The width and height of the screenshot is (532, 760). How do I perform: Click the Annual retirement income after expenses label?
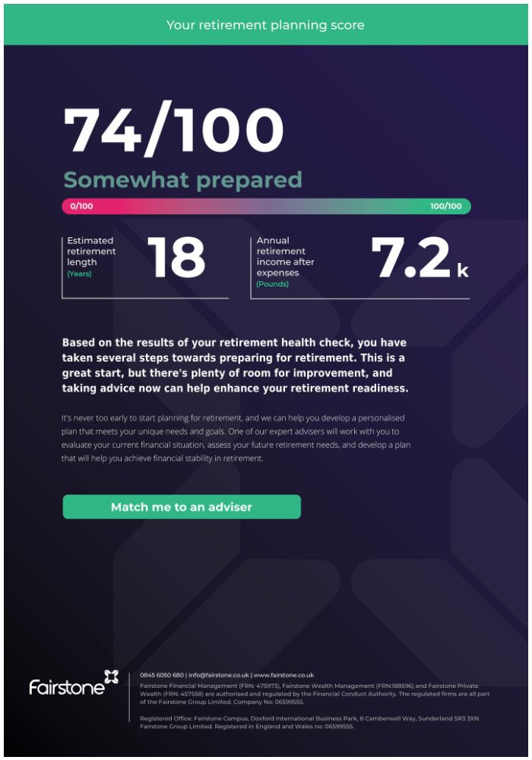[286, 256]
